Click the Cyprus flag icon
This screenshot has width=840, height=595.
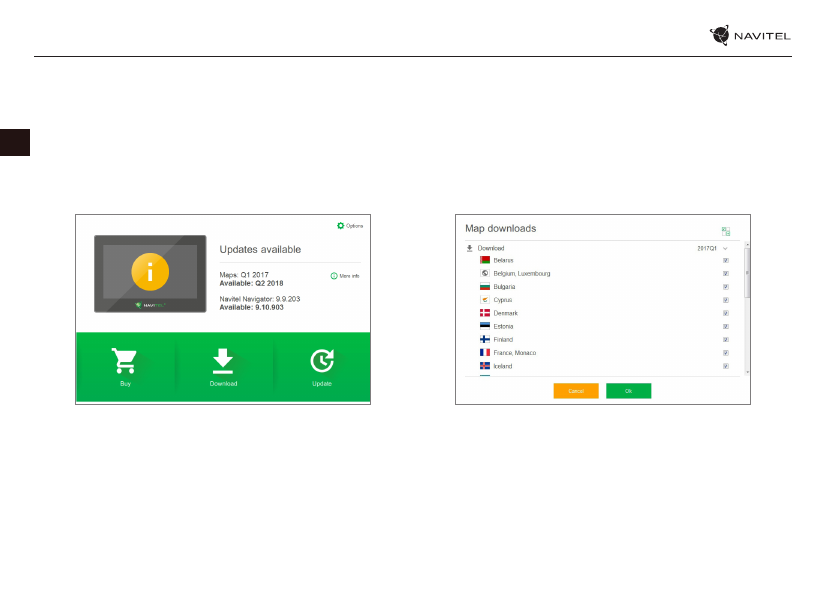coord(485,300)
